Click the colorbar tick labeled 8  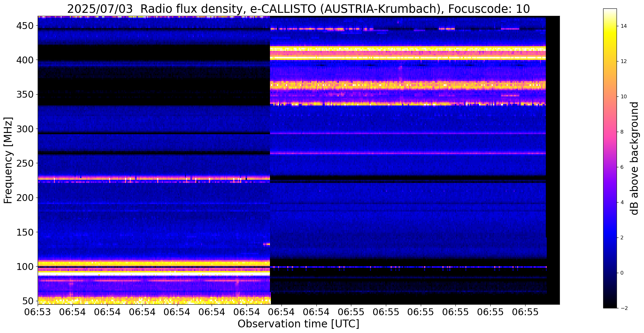coord(622,132)
